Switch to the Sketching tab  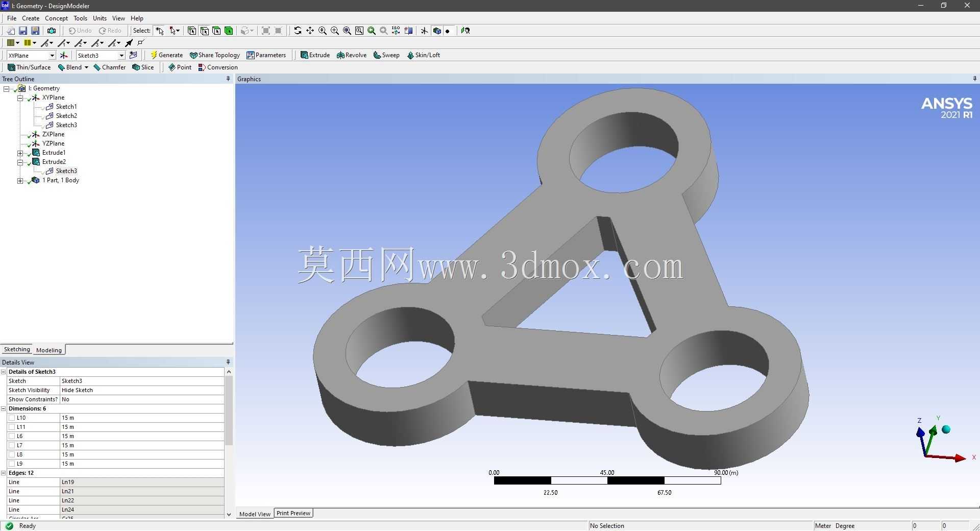pyautogui.click(x=17, y=349)
